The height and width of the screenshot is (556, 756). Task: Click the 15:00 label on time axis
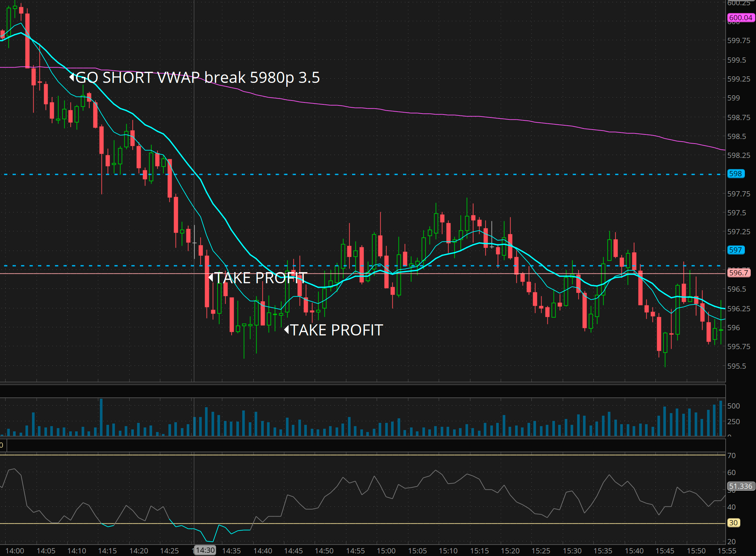coord(386,551)
